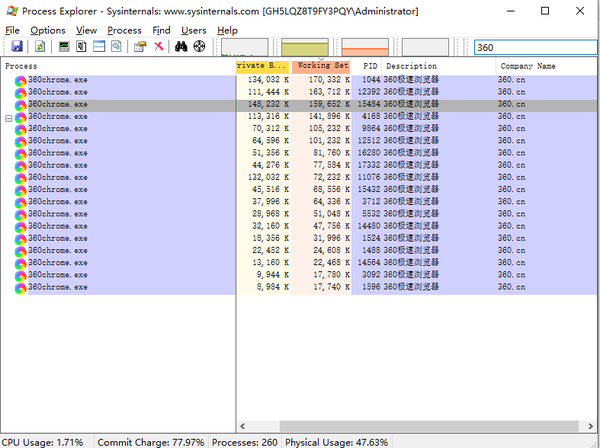Click the PID cell 14480
Image resolution: width=600 pixels, height=448 pixels.
coord(368,226)
